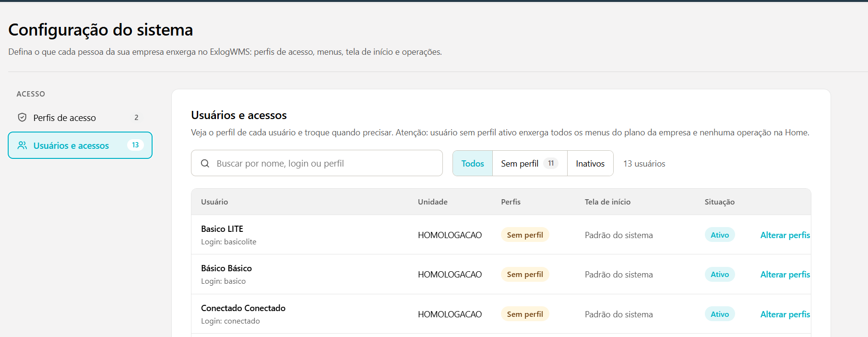Click the 11 count badge on Sem perfil
Screen dimensions: 868x337
pos(551,163)
